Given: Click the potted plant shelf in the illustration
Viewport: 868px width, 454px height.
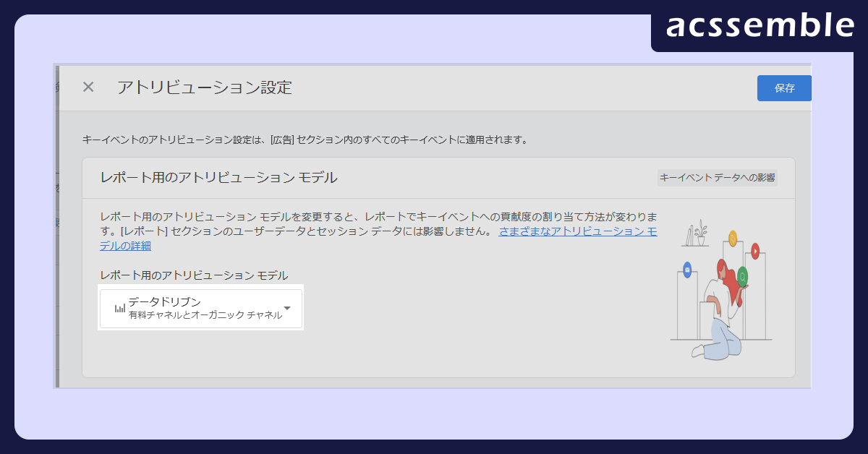Looking at the screenshot, I should pyautogui.click(x=696, y=236).
